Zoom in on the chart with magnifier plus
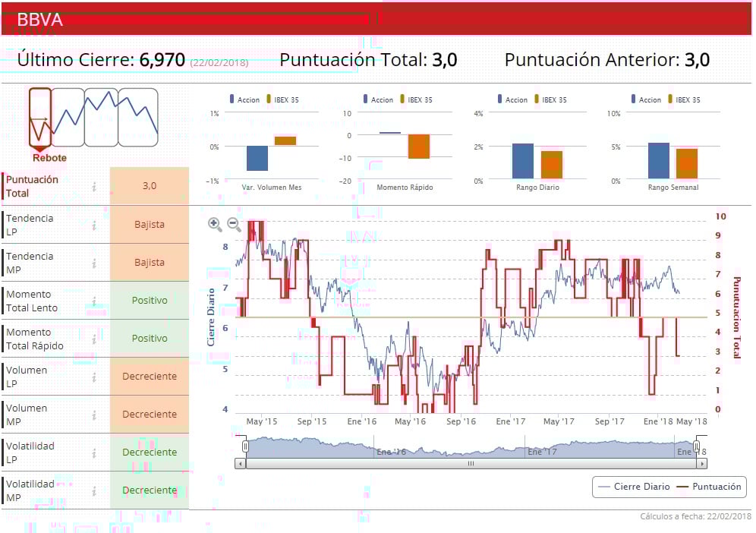The width and height of the screenshot is (756, 533). coord(215,224)
